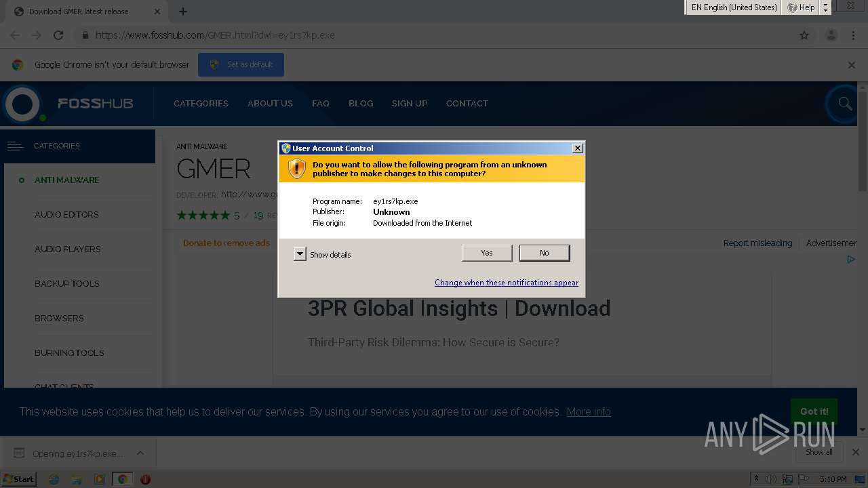Screen dimensions: 868x488
Task: Click the AdChoices icon on the ad
Action: click(851, 259)
